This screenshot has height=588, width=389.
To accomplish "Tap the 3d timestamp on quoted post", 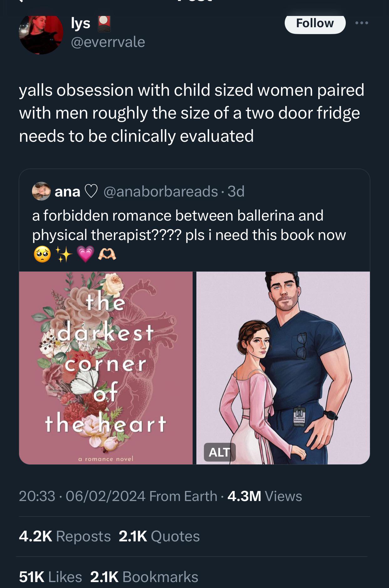I will tap(236, 191).
